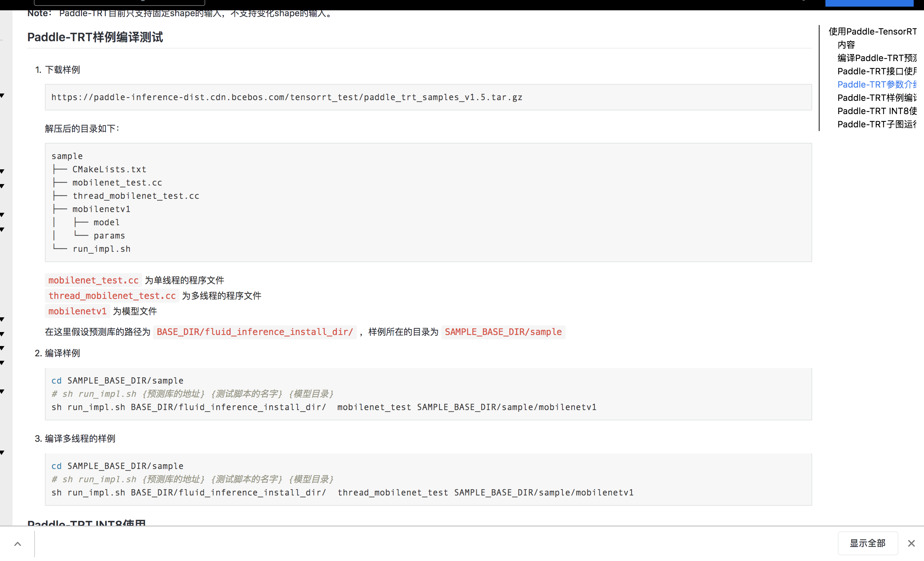Select Paddle-TRT接口使用 in the right outline
The width and height of the screenshot is (924, 561).
[877, 71]
